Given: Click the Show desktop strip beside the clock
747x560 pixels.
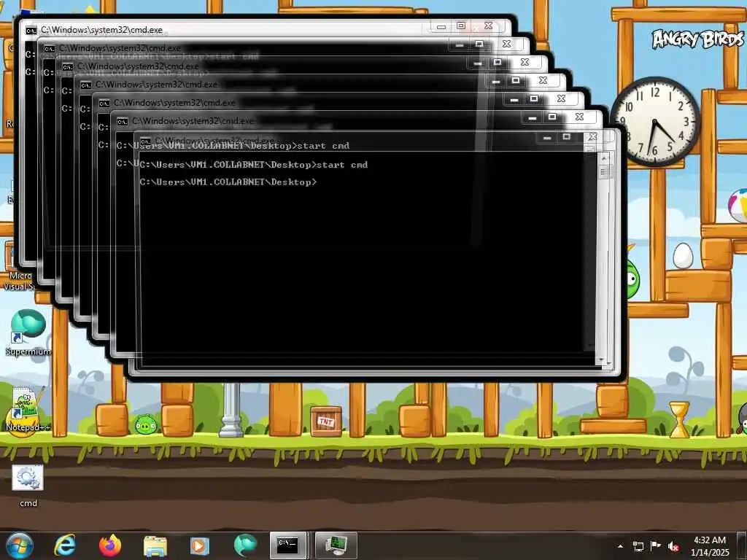Looking at the screenshot, I should [742, 545].
